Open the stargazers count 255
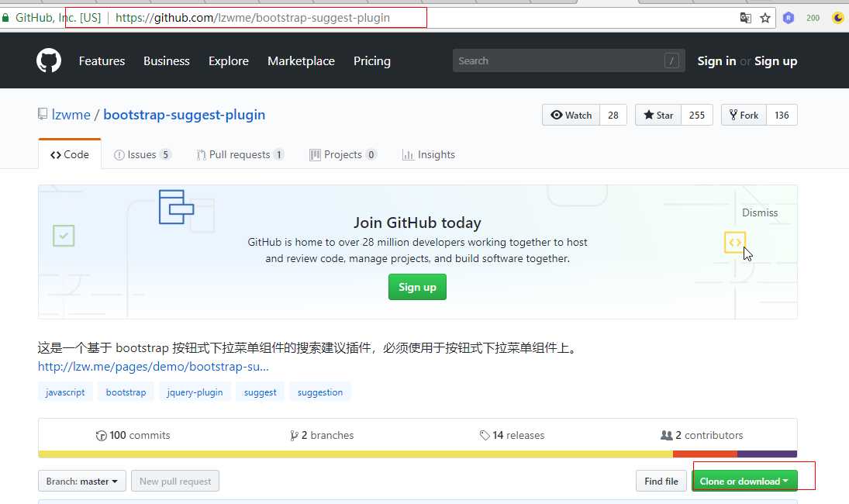Screen dimensions: 849x504 click(697, 115)
